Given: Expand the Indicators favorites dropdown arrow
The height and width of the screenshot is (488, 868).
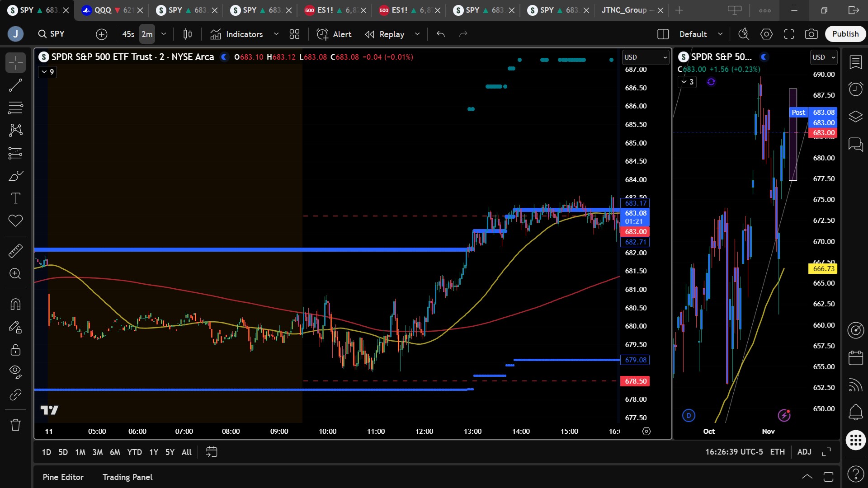Looking at the screenshot, I should pos(276,34).
